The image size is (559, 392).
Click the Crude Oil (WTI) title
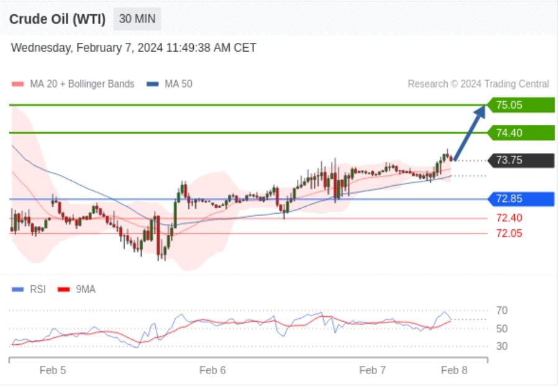tap(57, 19)
